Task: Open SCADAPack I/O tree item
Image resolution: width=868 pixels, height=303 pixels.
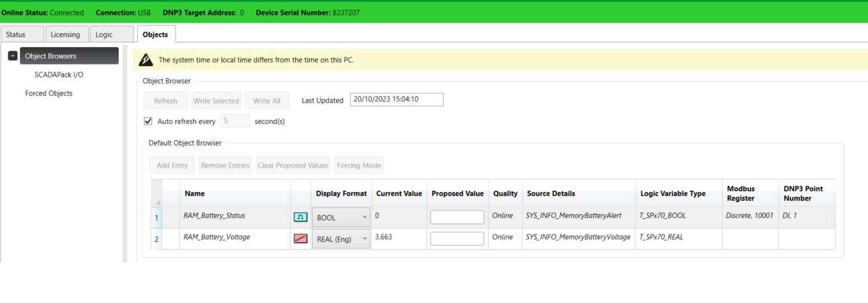Action: point(59,75)
